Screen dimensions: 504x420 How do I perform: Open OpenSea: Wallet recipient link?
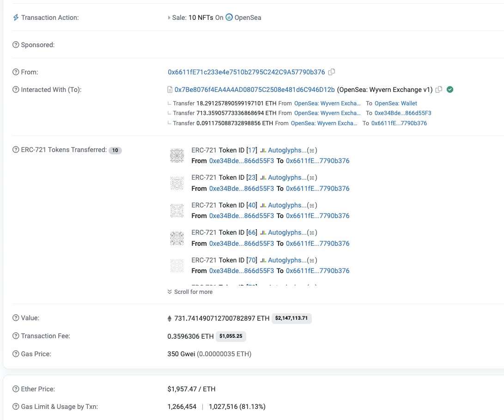396,103
